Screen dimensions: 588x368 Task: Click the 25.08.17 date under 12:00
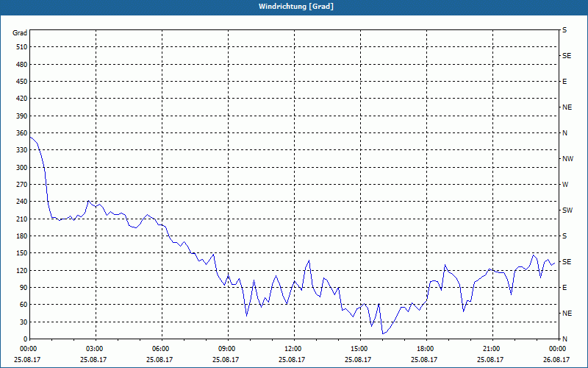click(292, 359)
